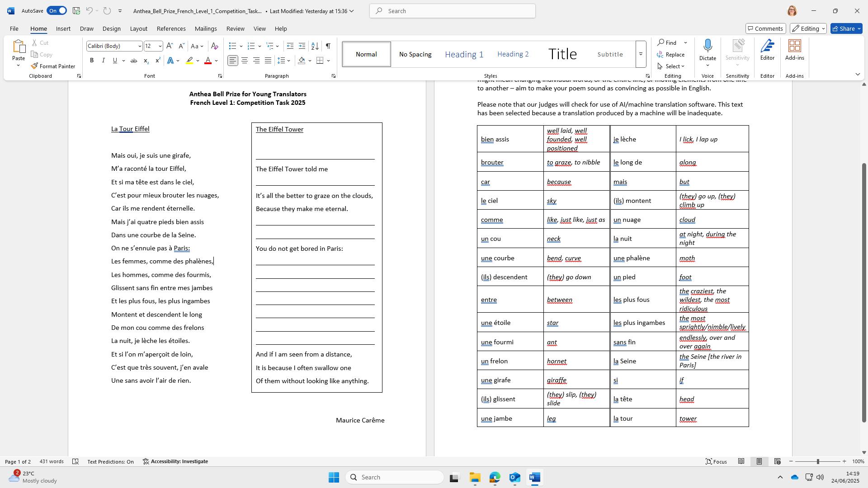Screen dimensions: 868x488
Task: Click the vertical scrollbar thumb
Action: click(863, 292)
